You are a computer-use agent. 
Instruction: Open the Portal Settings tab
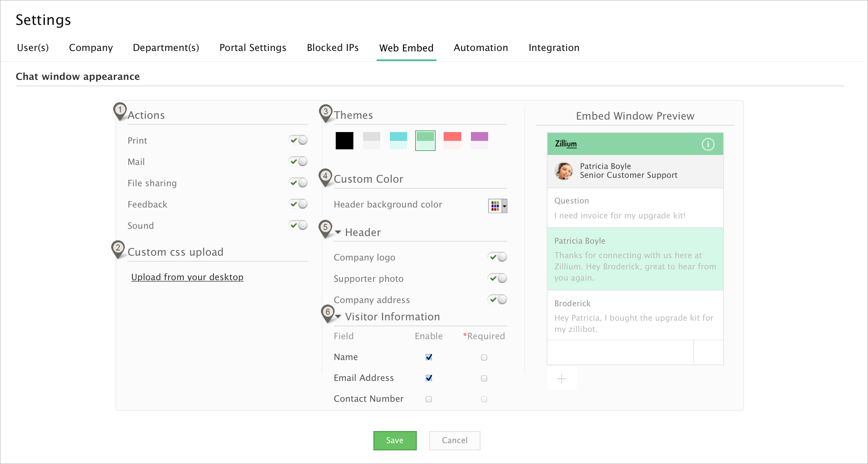253,48
